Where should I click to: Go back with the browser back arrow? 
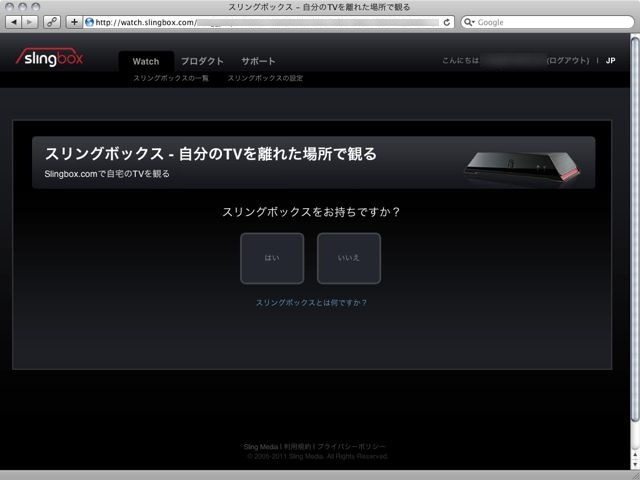(14, 22)
